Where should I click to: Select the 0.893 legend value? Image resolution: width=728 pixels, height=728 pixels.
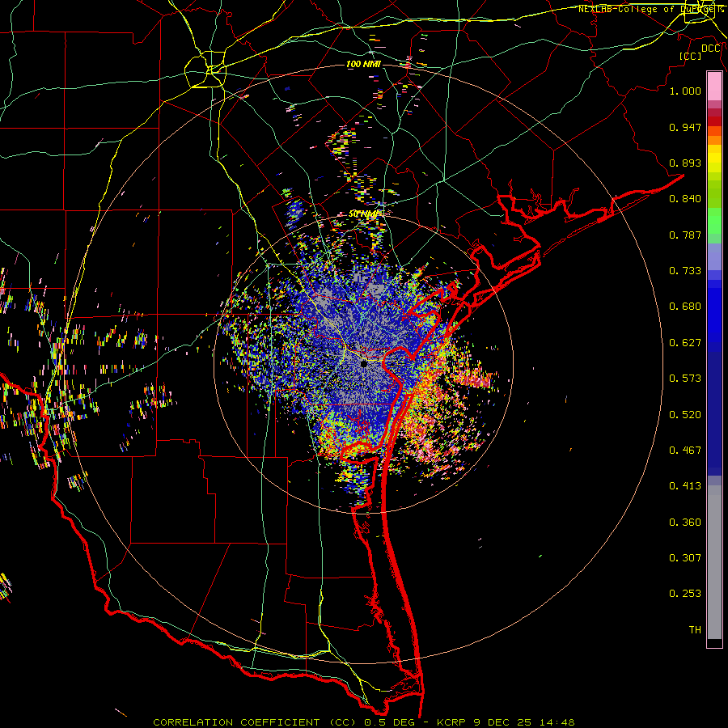tap(685, 163)
